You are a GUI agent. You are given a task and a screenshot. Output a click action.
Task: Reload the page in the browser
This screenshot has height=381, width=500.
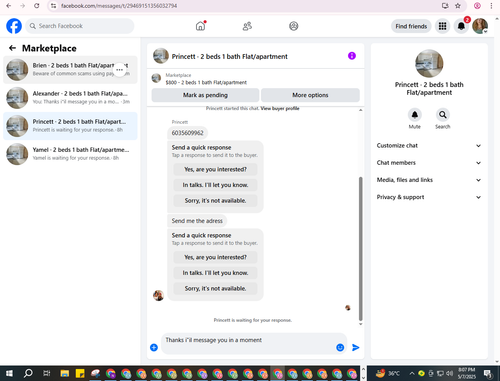click(37, 6)
